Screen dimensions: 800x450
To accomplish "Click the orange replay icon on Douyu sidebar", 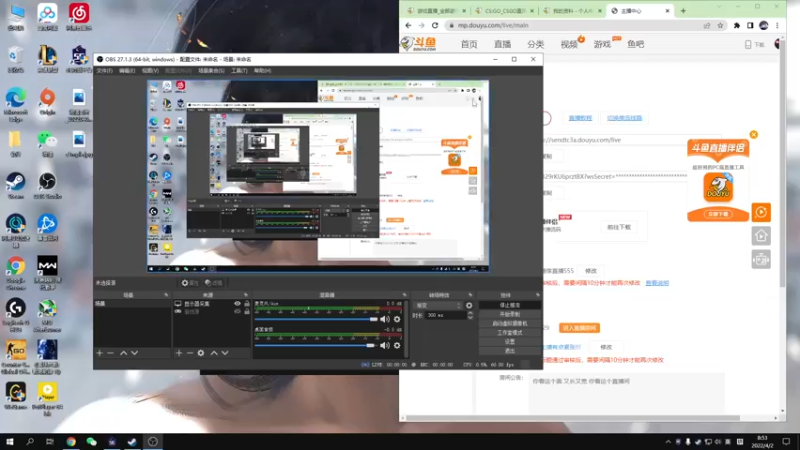I will pos(761,212).
